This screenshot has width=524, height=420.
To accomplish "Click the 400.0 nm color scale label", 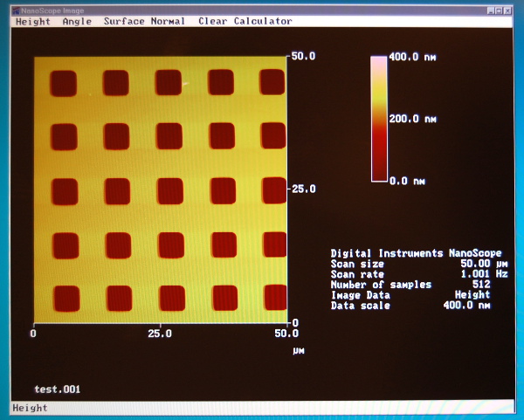I will (x=412, y=57).
